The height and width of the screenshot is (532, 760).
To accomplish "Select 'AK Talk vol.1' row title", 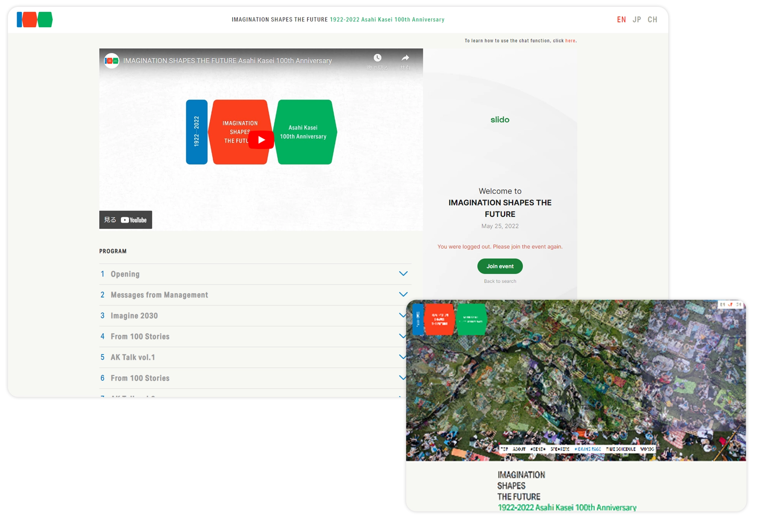I will [133, 357].
